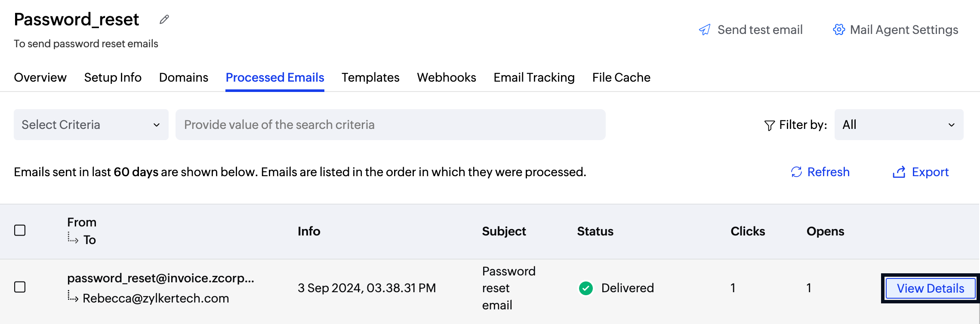Focus the search criteria value field
This screenshot has width=980, height=324.
(390, 125)
